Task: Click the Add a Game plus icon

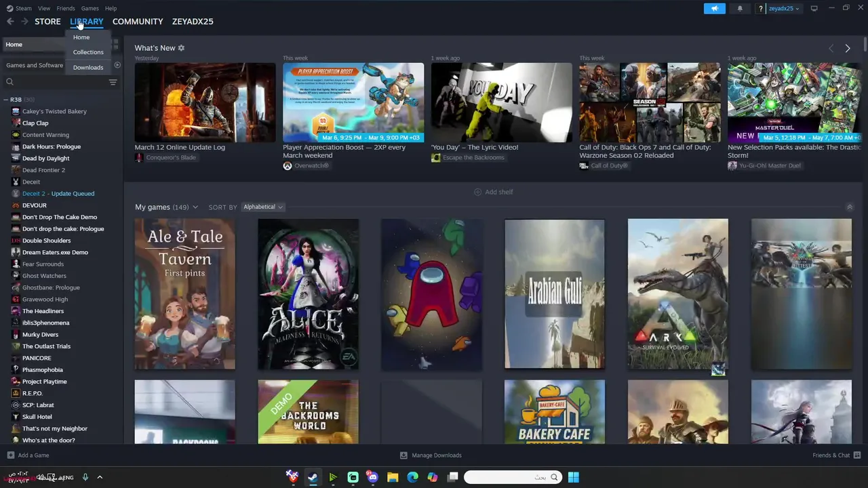Action: 10,455
